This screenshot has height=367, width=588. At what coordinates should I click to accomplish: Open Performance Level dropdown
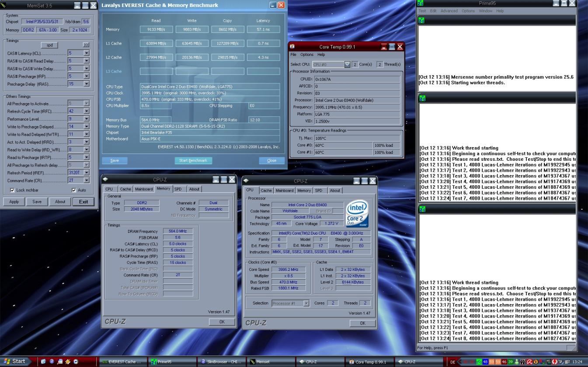click(86, 119)
